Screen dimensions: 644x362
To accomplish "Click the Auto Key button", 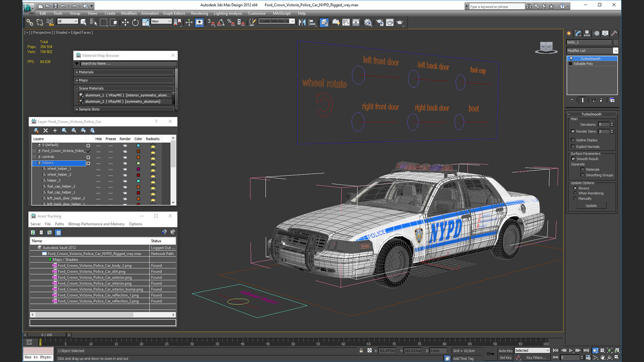I will pos(505,351).
